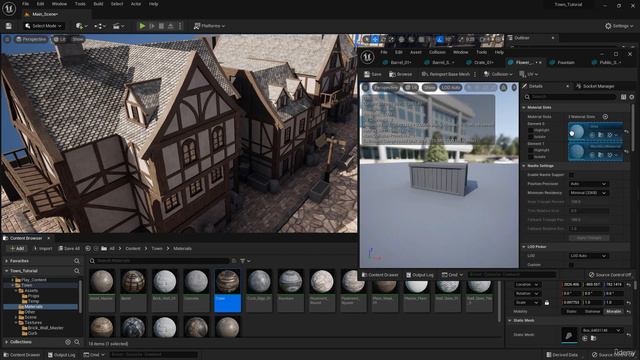Open main viewport Perspective dropdown

tap(31, 39)
